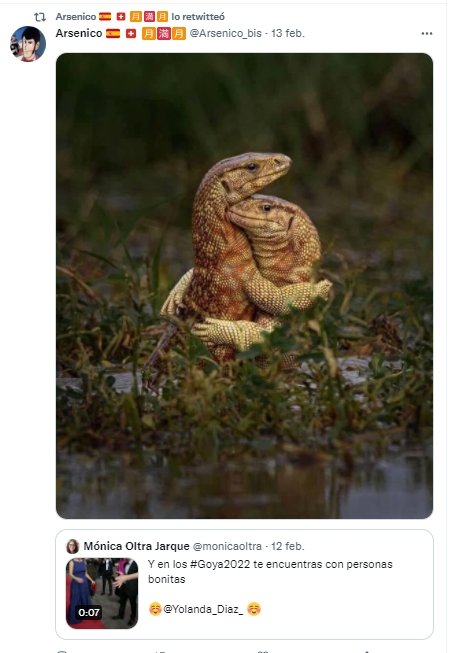Screen dimensions: 454x653
Task: Open the tweet's three-dot more options menu
Action: coord(427,33)
